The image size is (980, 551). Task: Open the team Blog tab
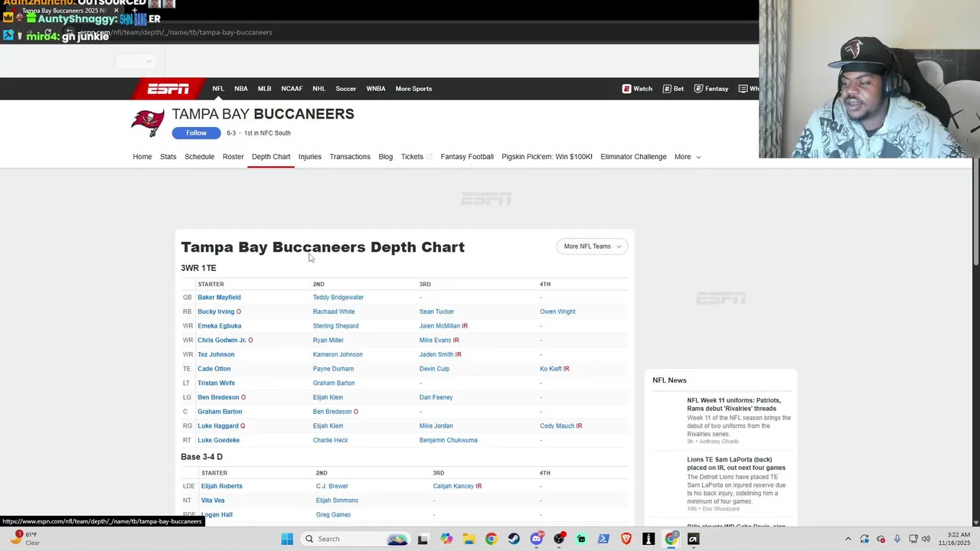385,157
